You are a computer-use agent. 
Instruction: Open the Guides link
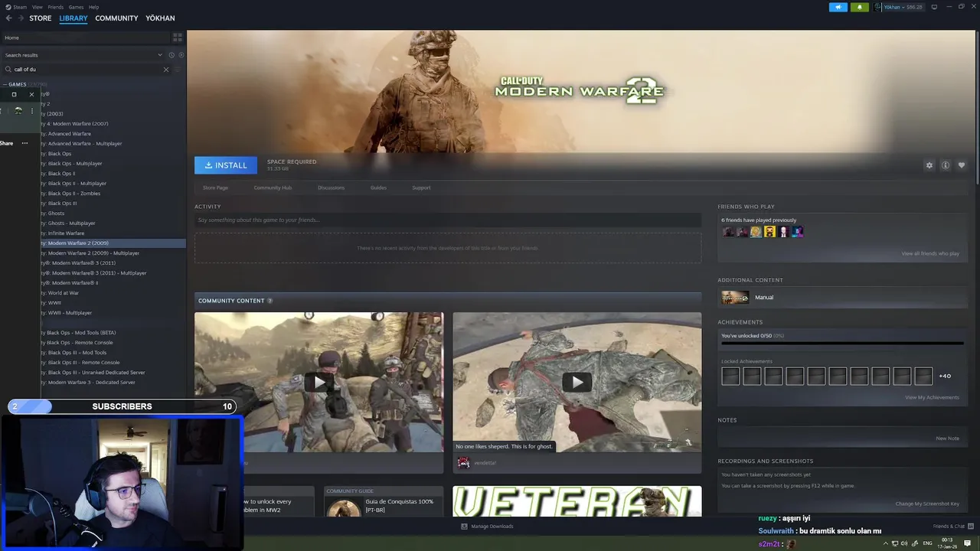click(378, 187)
